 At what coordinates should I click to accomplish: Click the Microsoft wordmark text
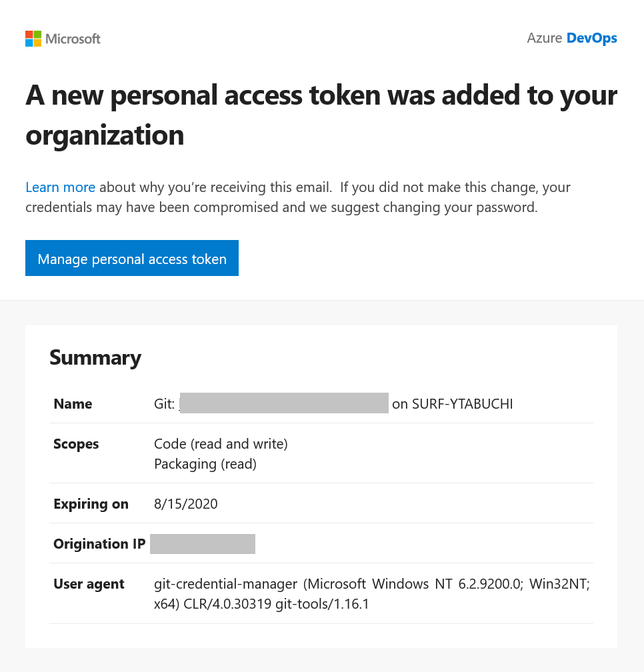point(73,39)
